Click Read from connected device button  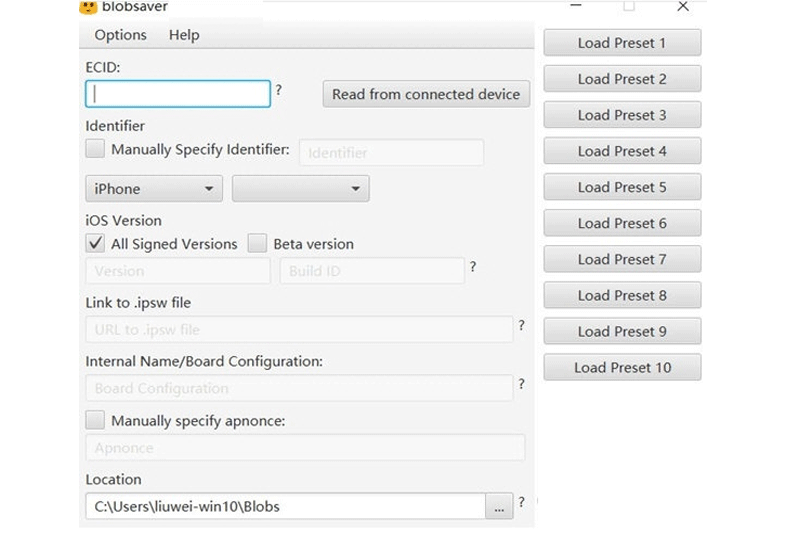426,94
